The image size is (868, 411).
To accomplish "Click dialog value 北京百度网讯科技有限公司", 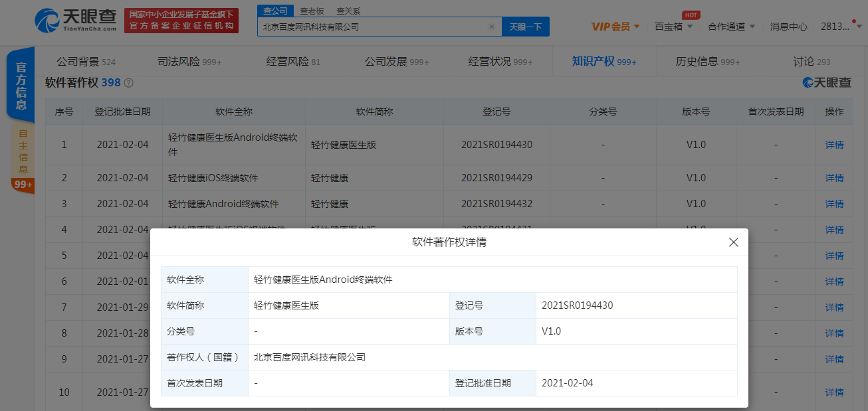I will coord(310,357).
